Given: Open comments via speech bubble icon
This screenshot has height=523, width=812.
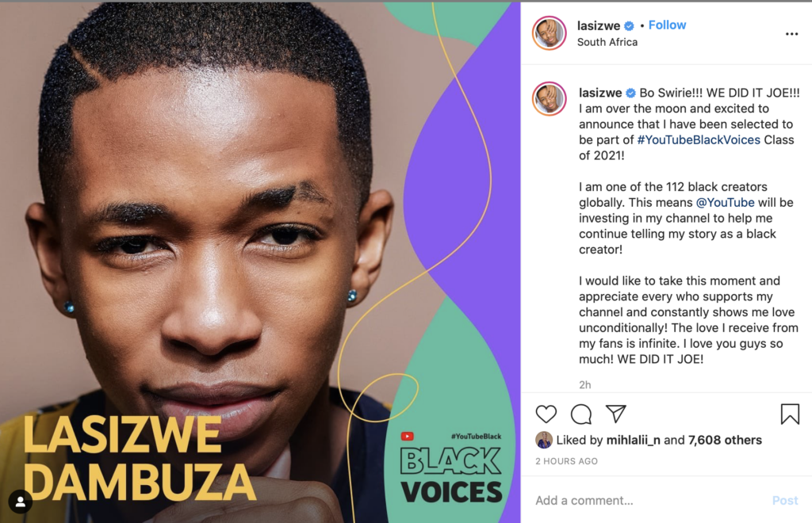Looking at the screenshot, I should 581,414.
